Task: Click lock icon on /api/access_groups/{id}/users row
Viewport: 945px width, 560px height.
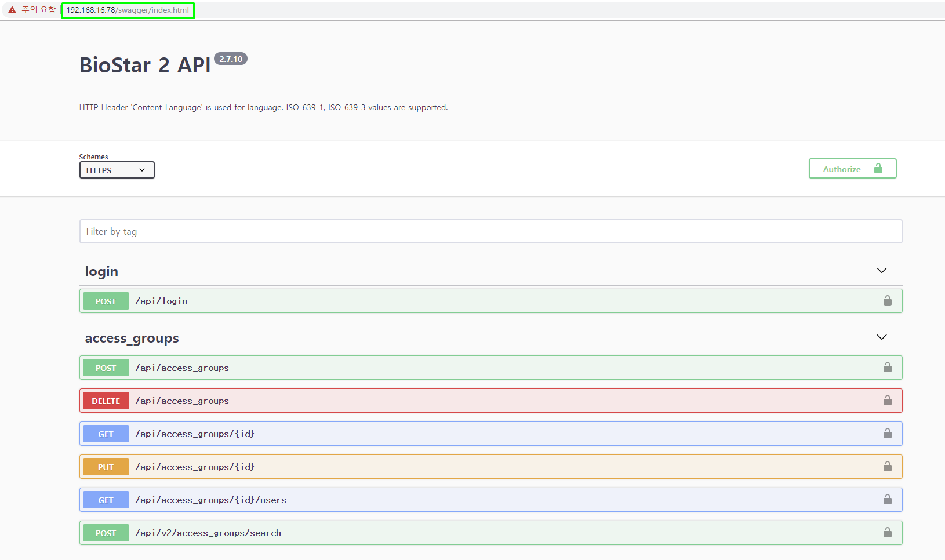Action: click(x=887, y=499)
